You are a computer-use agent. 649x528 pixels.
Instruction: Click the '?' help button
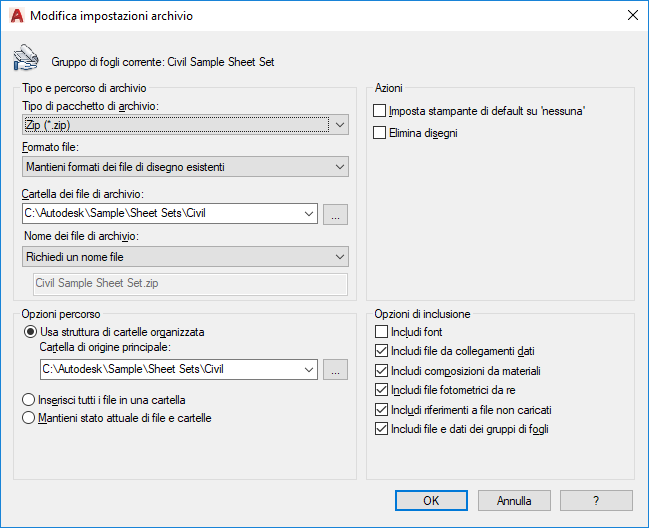[596, 499]
